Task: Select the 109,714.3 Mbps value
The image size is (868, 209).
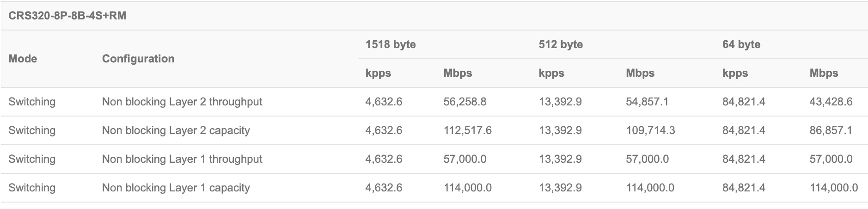Action: tap(650, 130)
